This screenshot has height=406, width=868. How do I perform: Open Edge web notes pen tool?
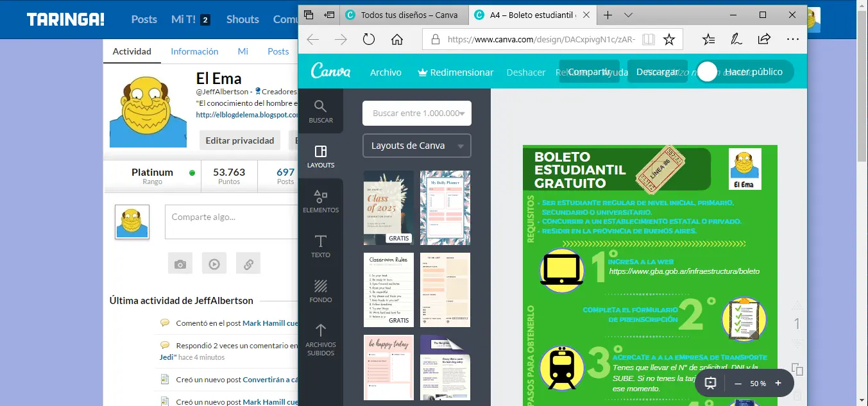click(736, 40)
